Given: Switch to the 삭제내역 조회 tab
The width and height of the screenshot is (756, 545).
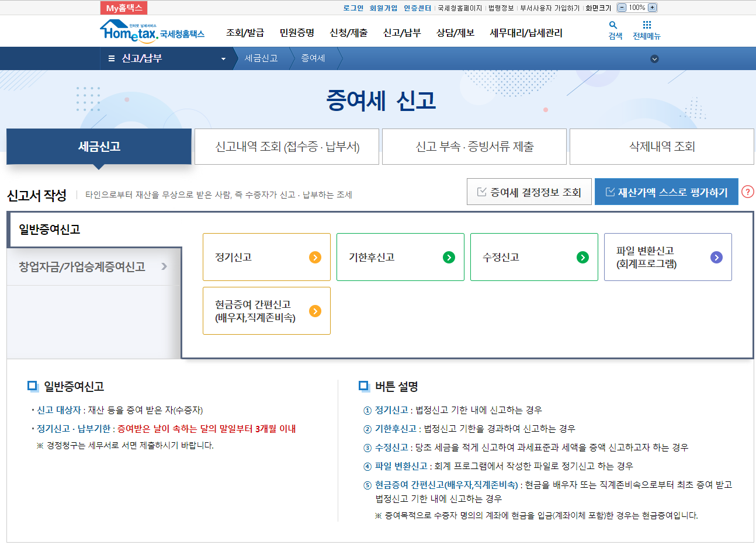Looking at the screenshot, I should tap(661, 146).
